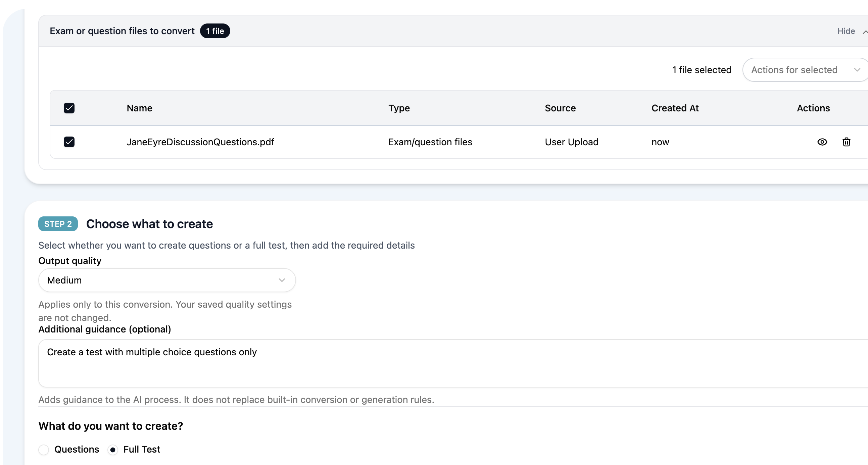The image size is (868, 465).
Task: Open the Actions for selected dropdown
Action: [805, 70]
